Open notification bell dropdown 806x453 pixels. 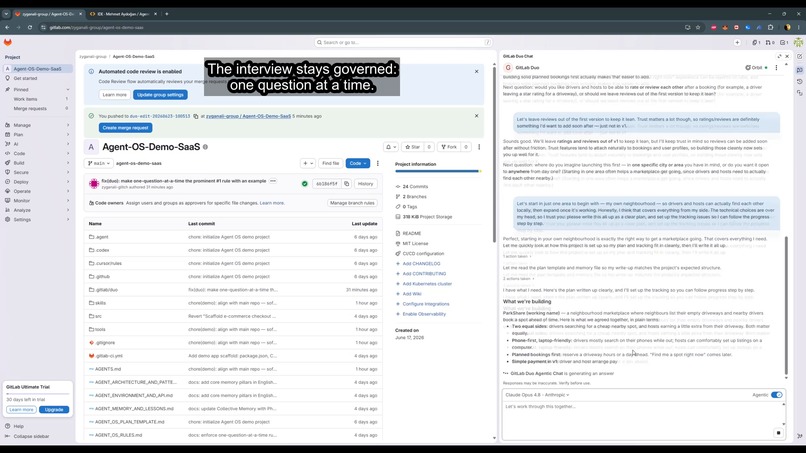(x=391, y=147)
